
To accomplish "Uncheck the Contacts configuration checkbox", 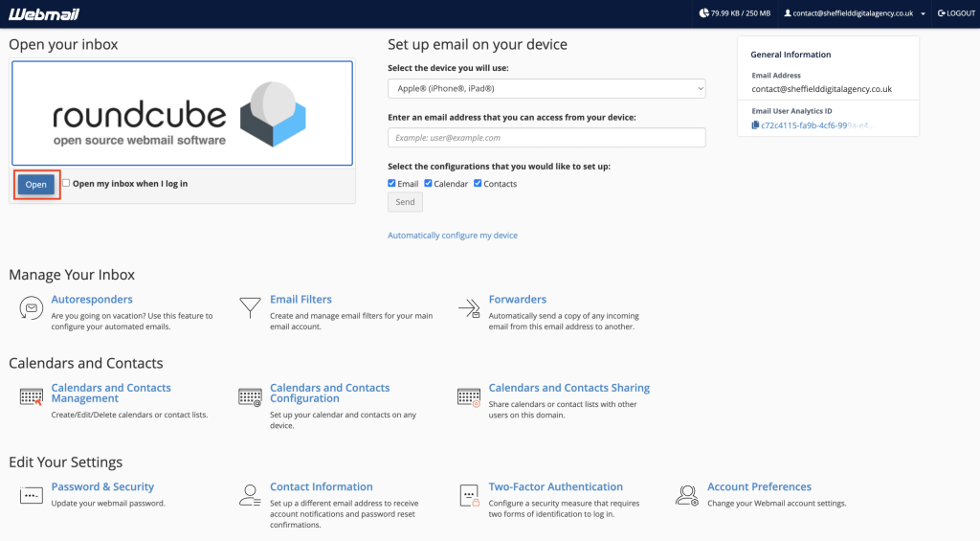I will [x=478, y=183].
